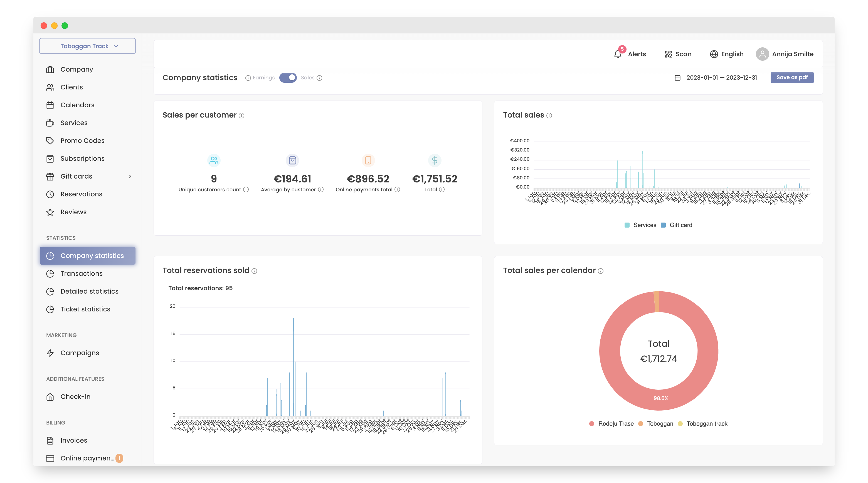Click the Online payments warning badge
Viewport: 868px width, 483px height.
point(119,458)
